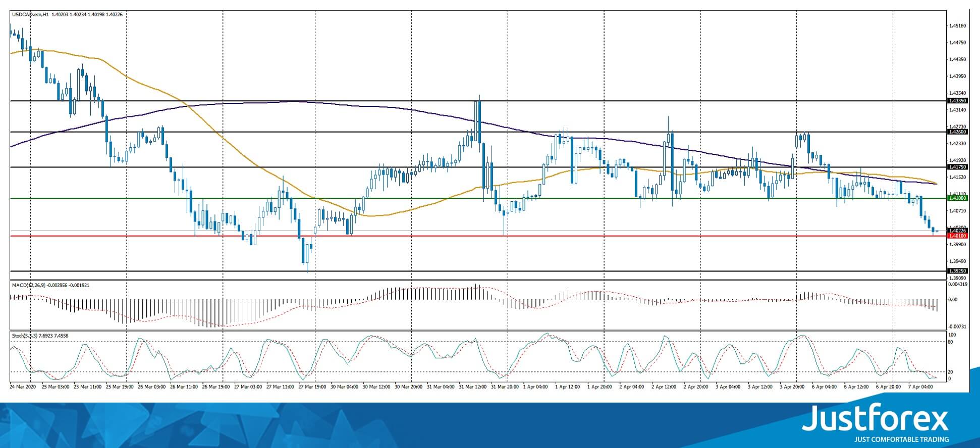This screenshot has width=980, height=448.
Task: Click the current price tag 1.40226
Action: point(957,231)
